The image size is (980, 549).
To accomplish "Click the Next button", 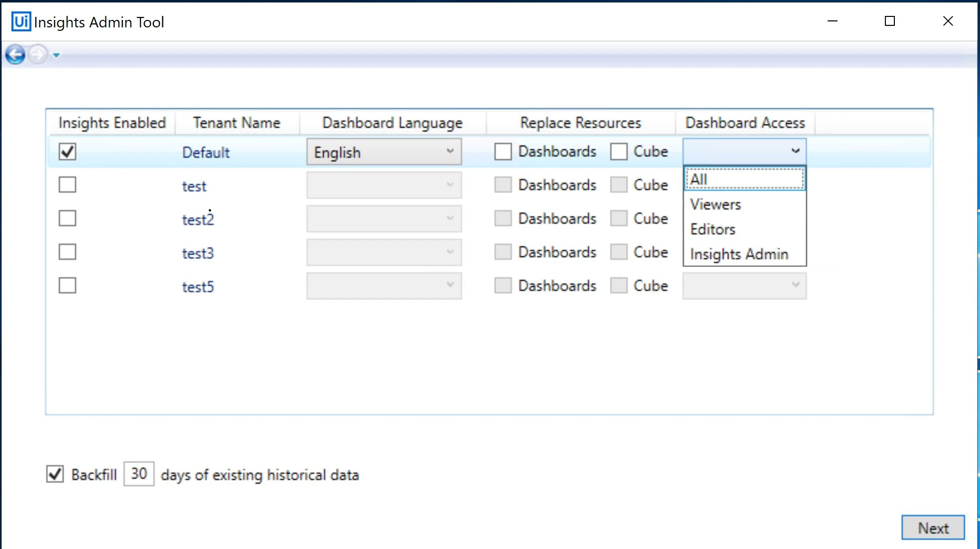I will [x=933, y=528].
